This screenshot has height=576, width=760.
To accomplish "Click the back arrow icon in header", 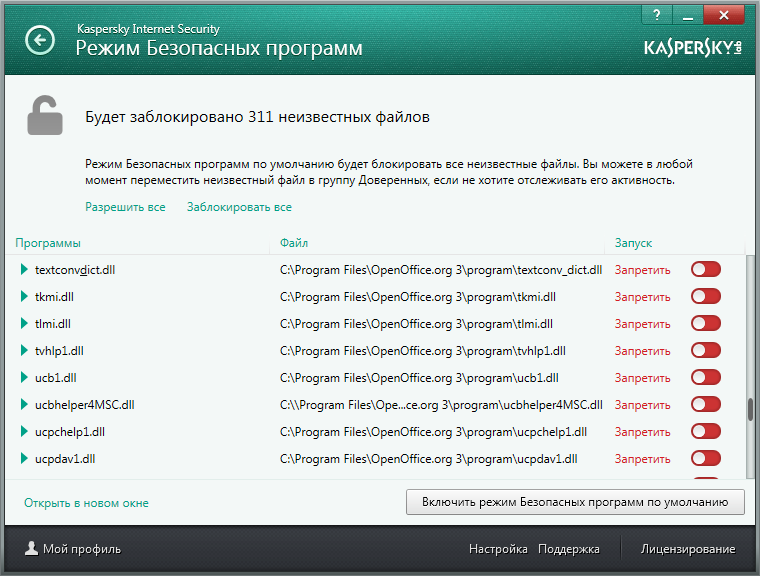I will (40, 40).
